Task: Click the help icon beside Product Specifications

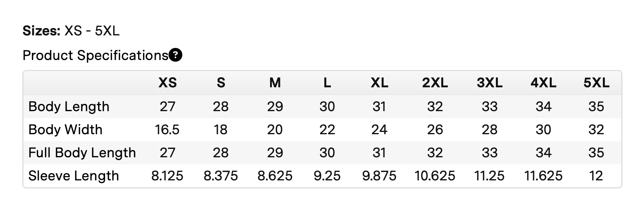Action: click(175, 55)
